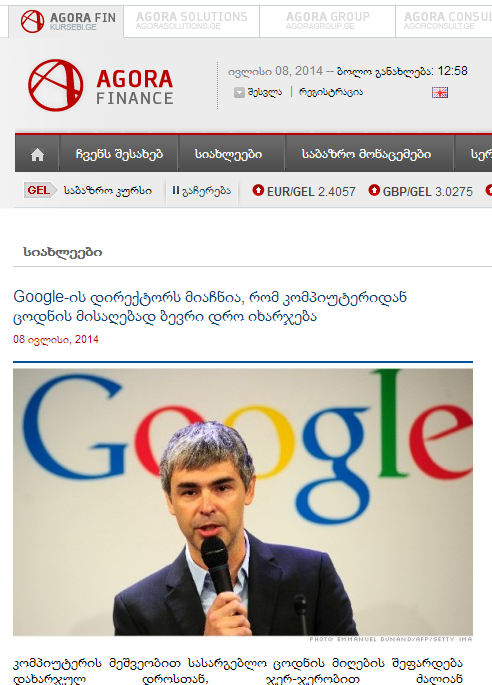Open the სიახლეები menu in navigation bar

(x=228, y=154)
